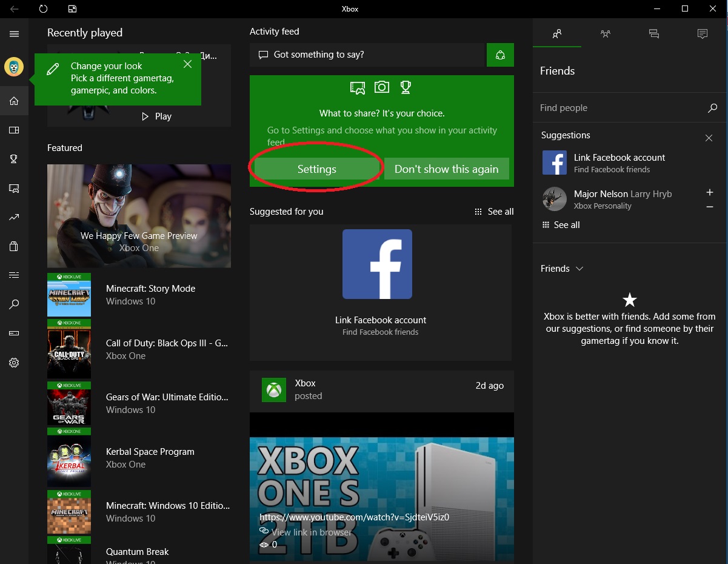Click See all for Suggested for you
Screen dimensions: 728x564
click(x=494, y=212)
